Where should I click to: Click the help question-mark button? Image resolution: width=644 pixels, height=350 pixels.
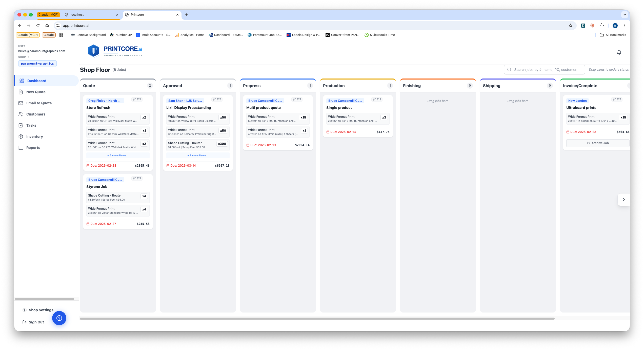[59, 318]
